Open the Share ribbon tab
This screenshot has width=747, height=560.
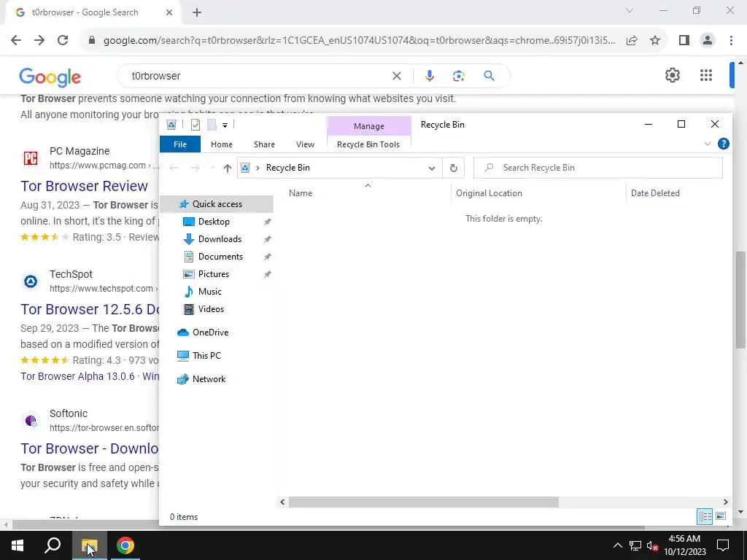[x=264, y=144]
